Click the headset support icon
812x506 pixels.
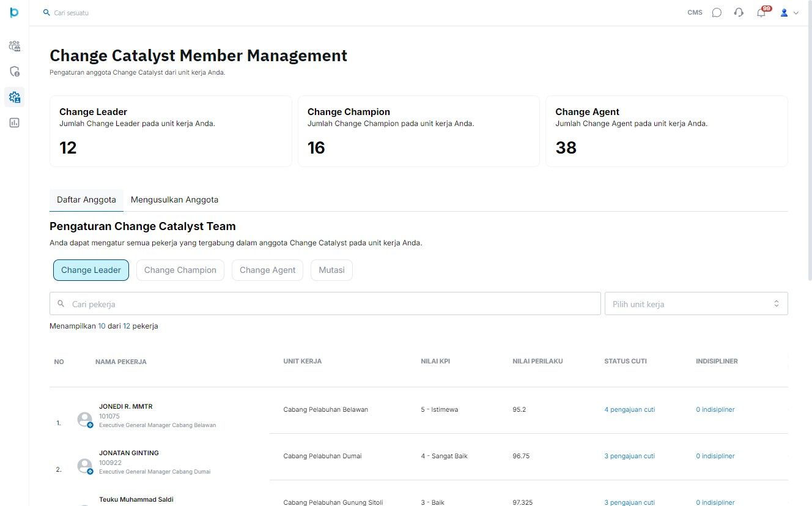[x=739, y=12]
